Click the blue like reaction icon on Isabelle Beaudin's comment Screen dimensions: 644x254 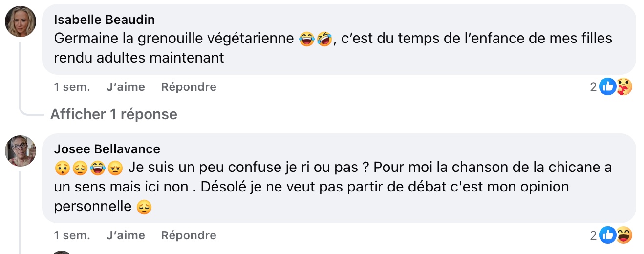tap(607, 87)
